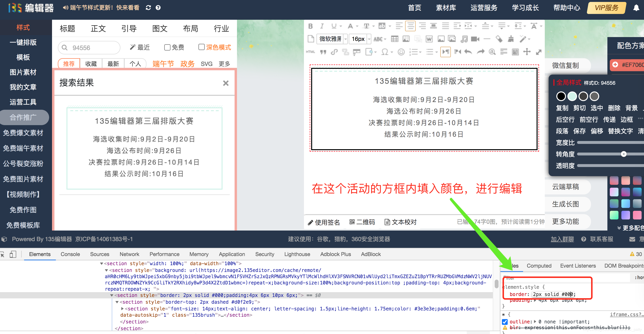Switch to the Computed tab in DevTools

pyautogui.click(x=539, y=266)
